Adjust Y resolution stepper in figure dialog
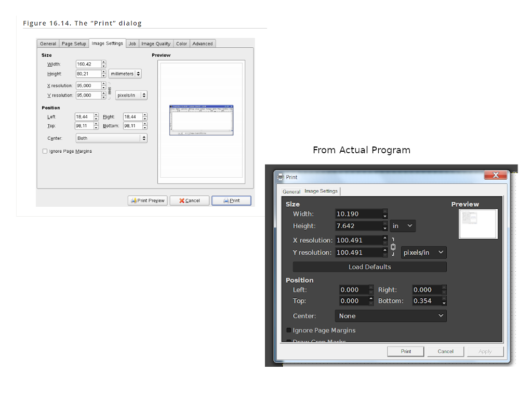This screenshot has height=399, width=532. pos(104,96)
